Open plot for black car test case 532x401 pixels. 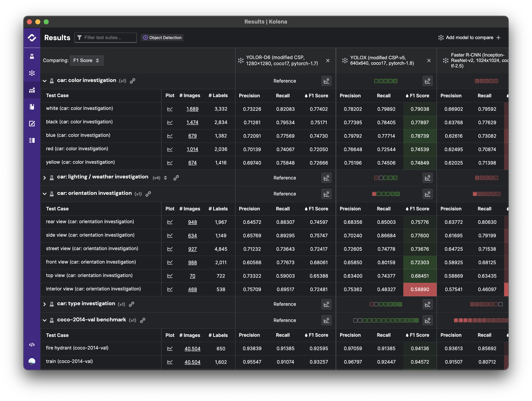pyautogui.click(x=170, y=123)
